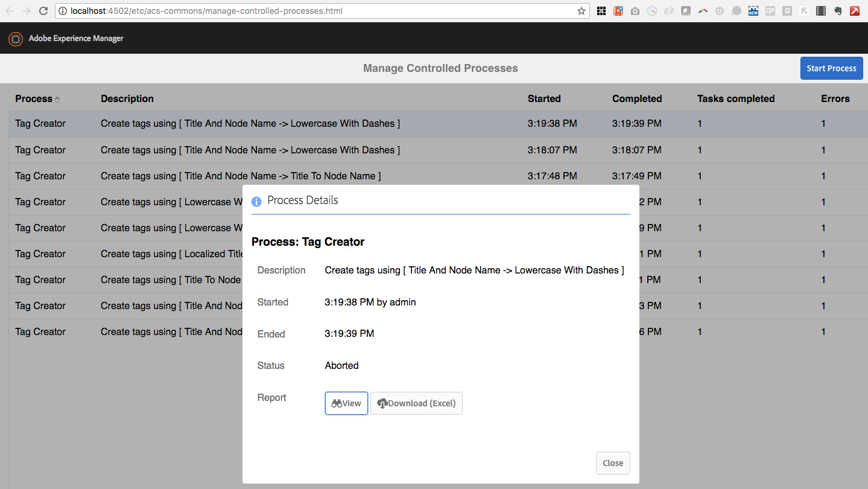Click the OP extension icon
868x489 pixels.
click(770, 10)
